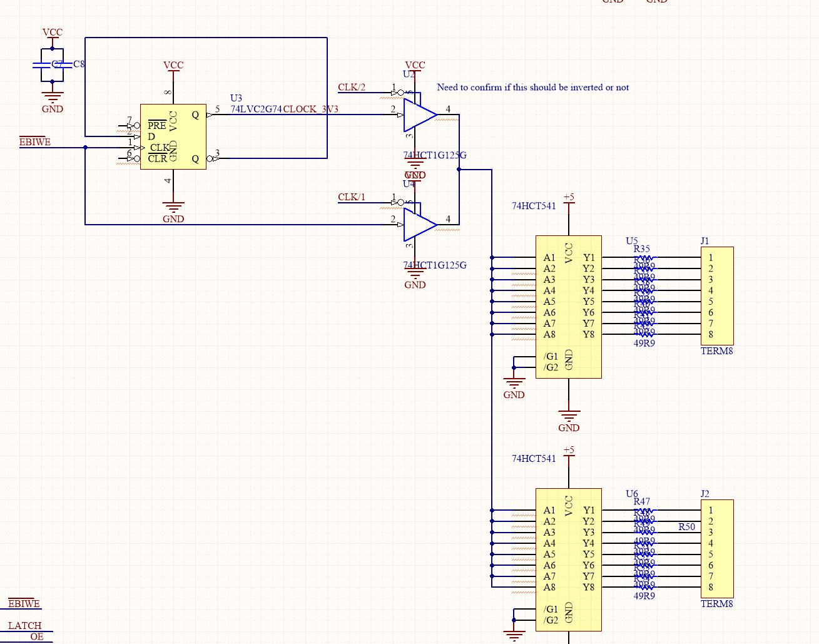819x644 pixels.
Task: Click the OE net label at bottom left
Action: point(37,636)
